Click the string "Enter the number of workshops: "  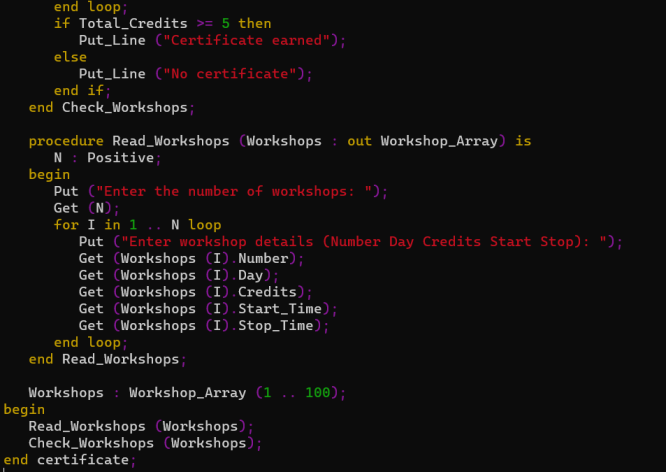pos(234,191)
